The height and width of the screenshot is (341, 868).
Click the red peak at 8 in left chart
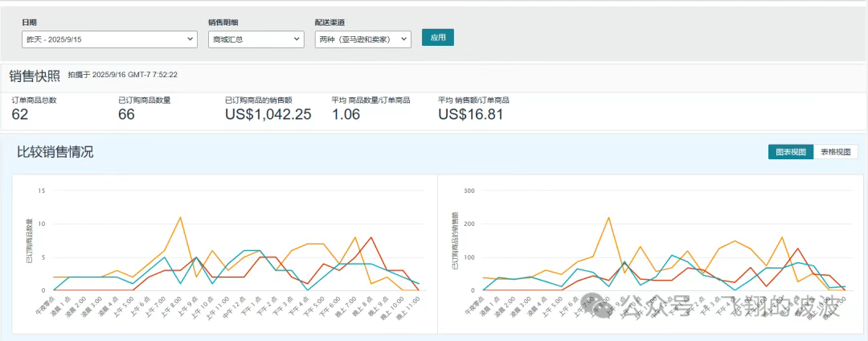[x=371, y=237]
